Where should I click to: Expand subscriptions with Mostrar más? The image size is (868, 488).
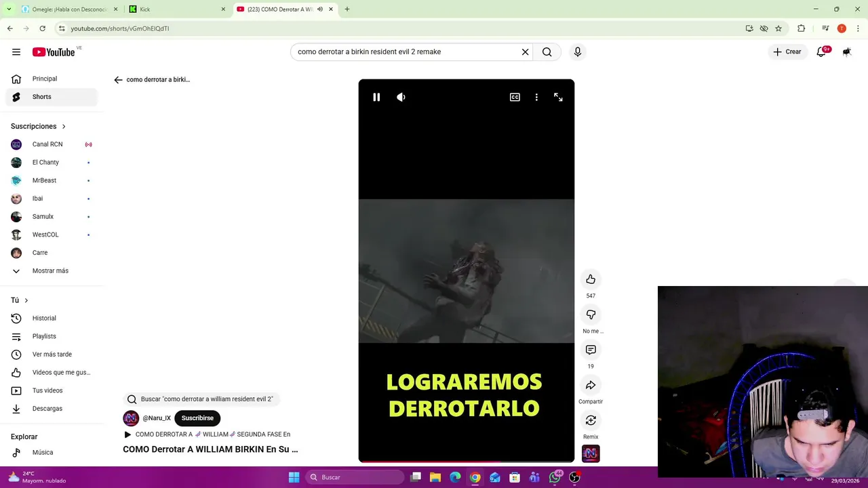pyautogui.click(x=52, y=271)
